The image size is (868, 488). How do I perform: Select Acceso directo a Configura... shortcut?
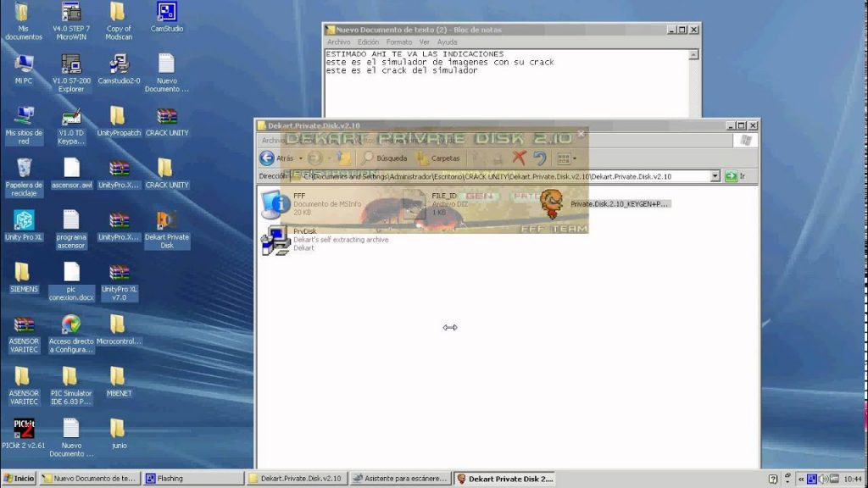71,333
